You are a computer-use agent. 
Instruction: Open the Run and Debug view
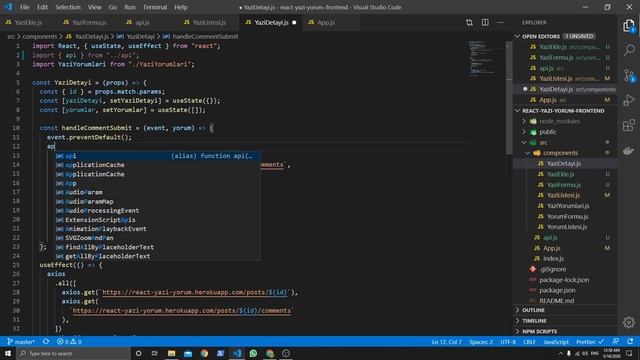(629, 100)
